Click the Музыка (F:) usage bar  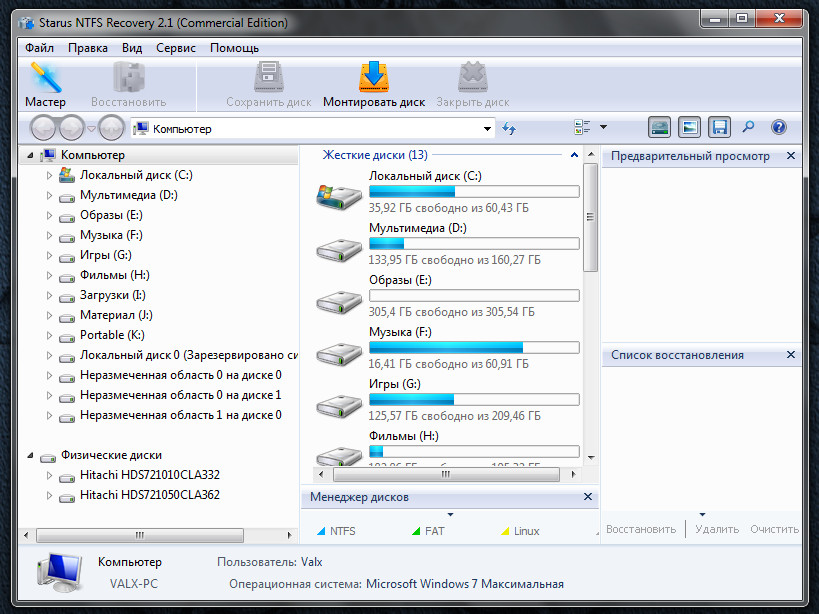coord(474,347)
